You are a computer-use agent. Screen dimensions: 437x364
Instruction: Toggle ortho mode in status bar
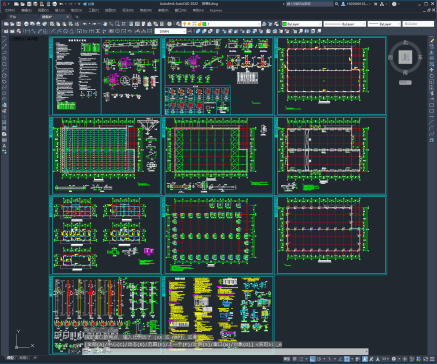313,359
